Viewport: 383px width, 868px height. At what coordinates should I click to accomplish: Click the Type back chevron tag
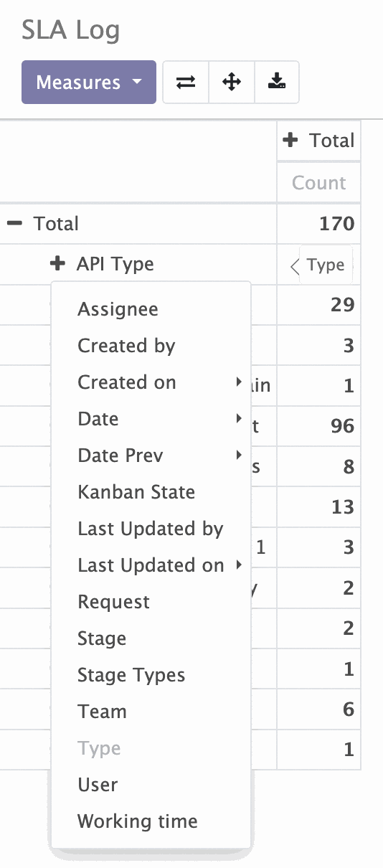coord(318,265)
